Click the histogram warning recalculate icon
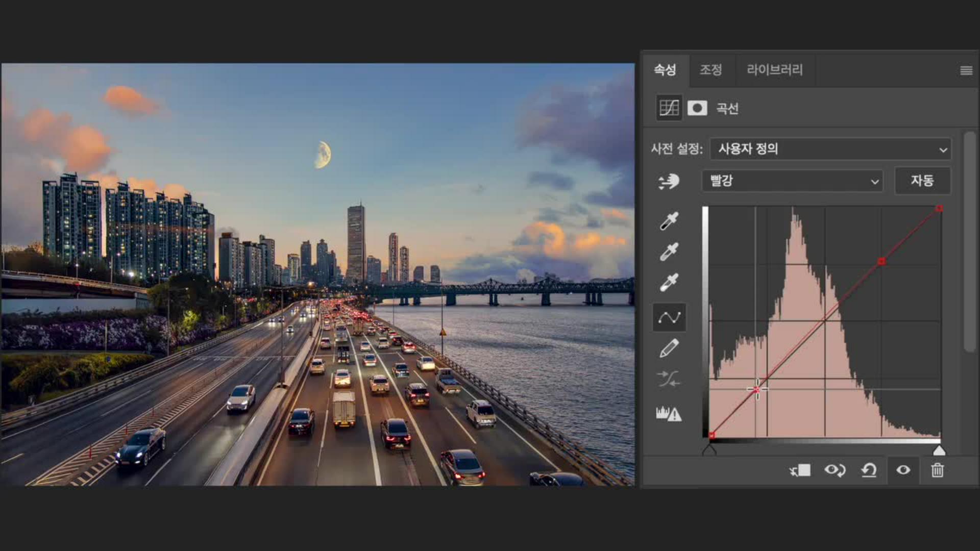The height and width of the screenshot is (551, 980). [x=669, y=414]
